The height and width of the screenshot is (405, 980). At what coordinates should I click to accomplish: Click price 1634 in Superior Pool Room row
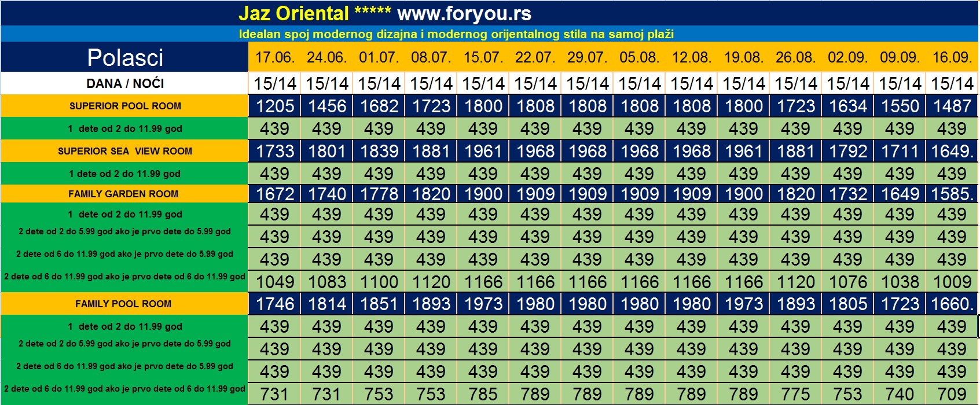(x=848, y=106)
